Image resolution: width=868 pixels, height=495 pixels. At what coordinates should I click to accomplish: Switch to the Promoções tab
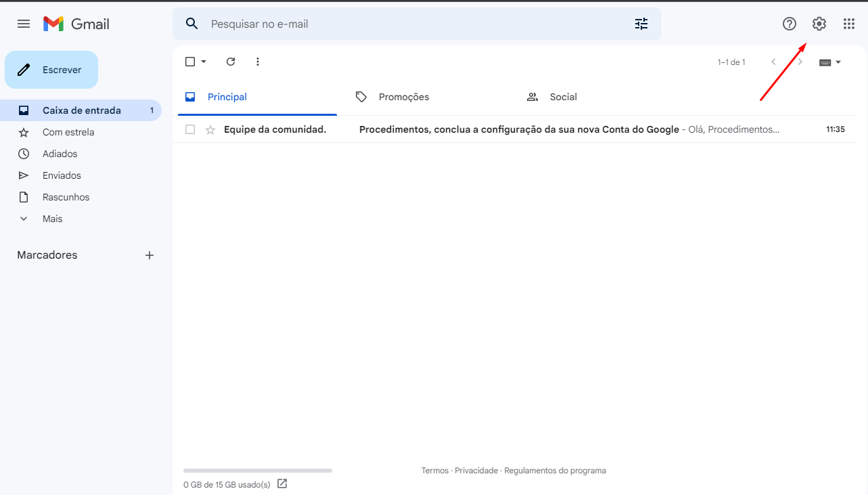pyautogui.click(x=429, y=97)
